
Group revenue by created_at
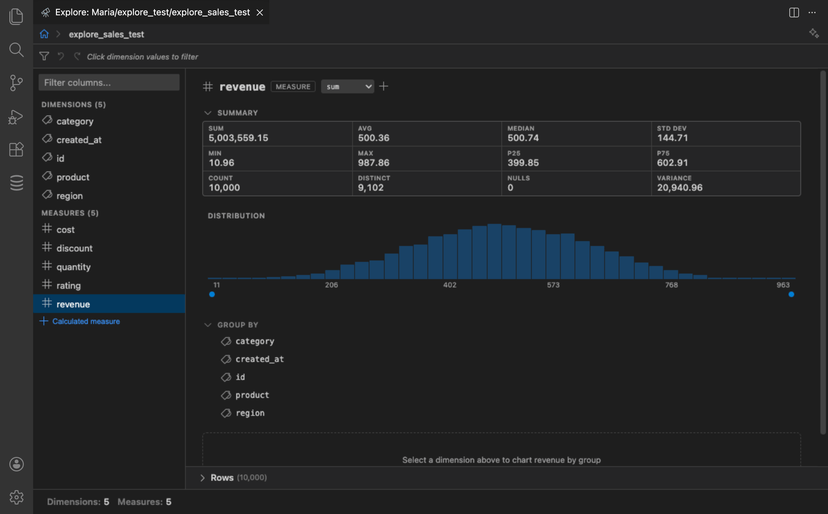click(252, 359)
